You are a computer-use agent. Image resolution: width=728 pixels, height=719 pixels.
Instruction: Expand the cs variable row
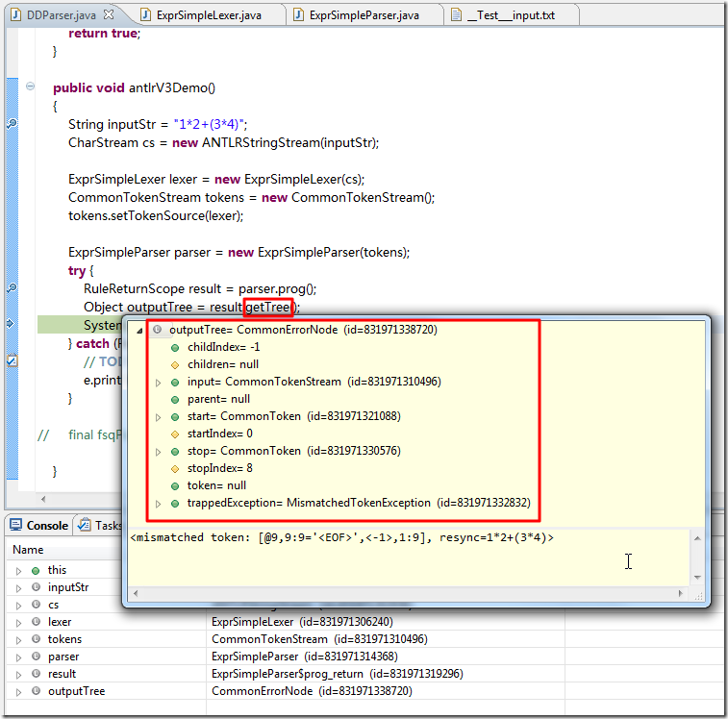point(18,606)
